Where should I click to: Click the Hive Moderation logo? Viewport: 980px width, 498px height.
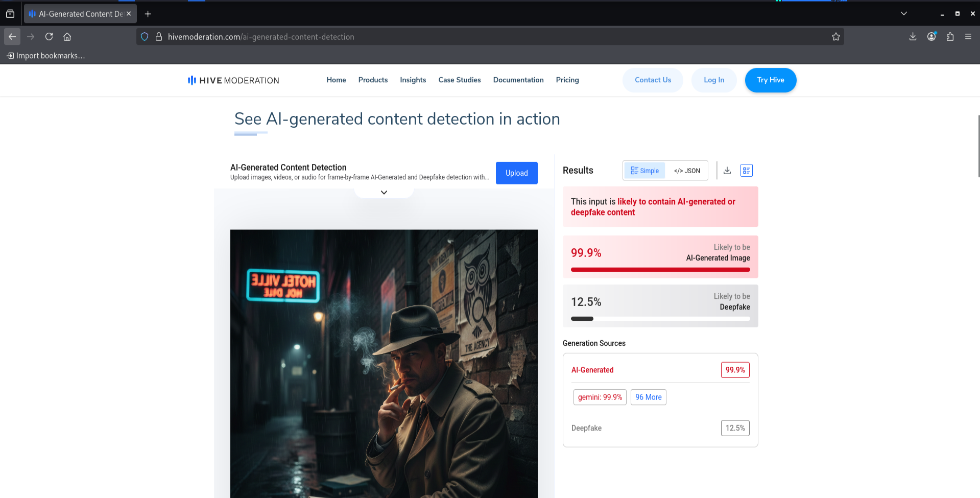(233, 80)
